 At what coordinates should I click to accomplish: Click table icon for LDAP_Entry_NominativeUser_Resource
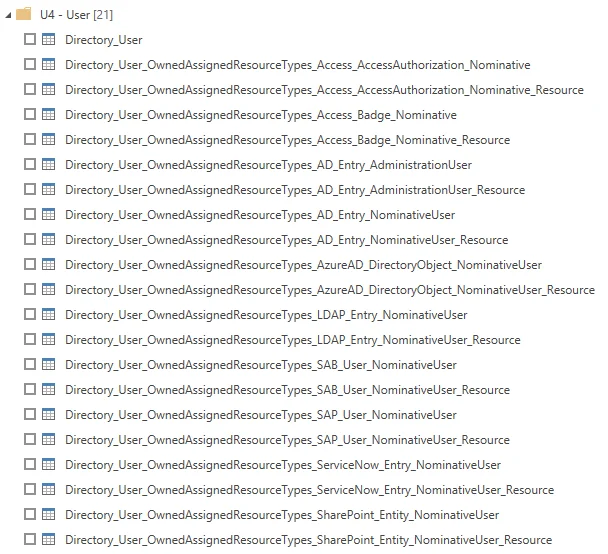49,340
